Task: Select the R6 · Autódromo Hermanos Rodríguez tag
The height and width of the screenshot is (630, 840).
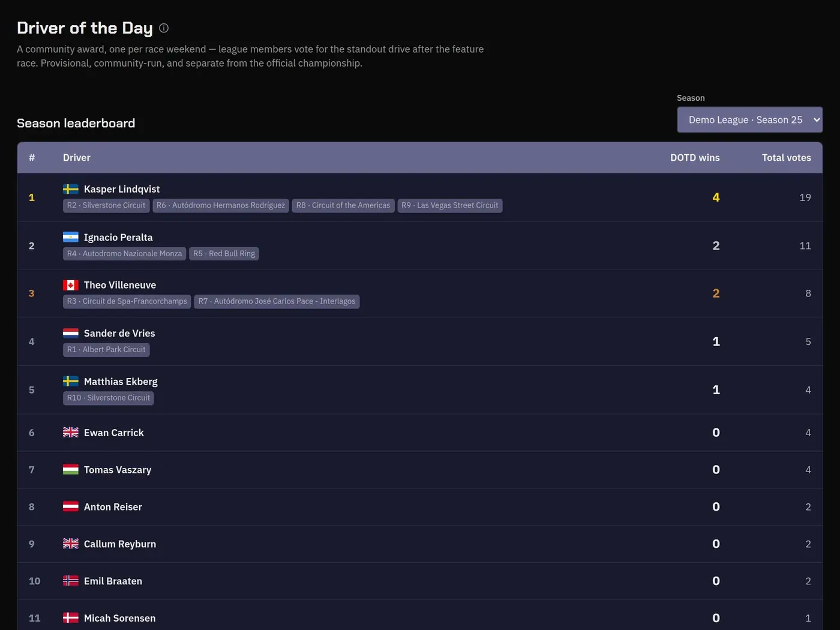Action: tap(221, 206)
